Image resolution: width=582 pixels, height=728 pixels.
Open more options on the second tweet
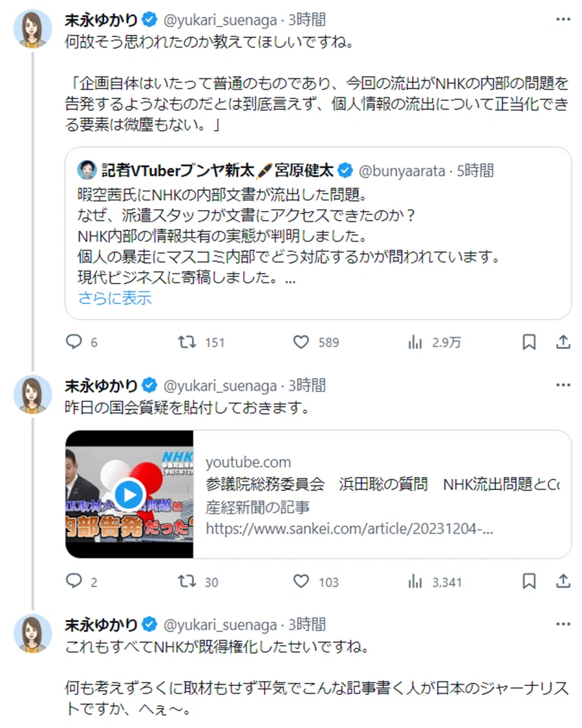click(x=563, y=386)
